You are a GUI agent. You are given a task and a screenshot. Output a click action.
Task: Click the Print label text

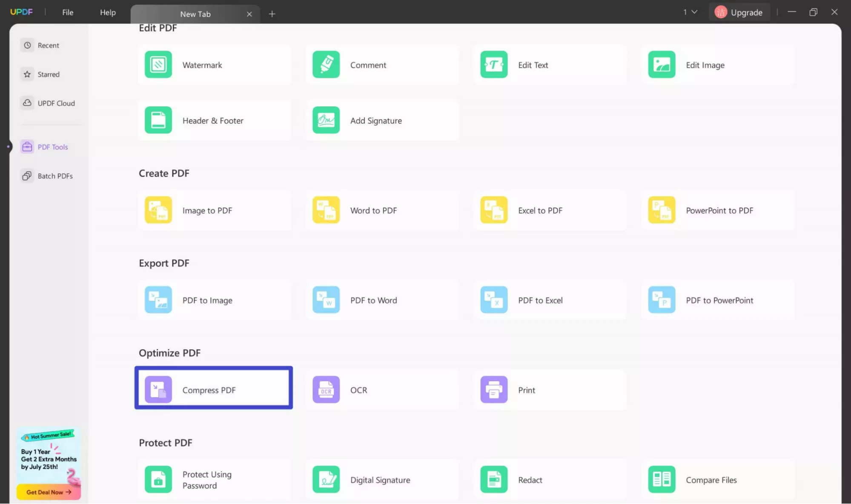pyautogui.click(x=527, y=390)
